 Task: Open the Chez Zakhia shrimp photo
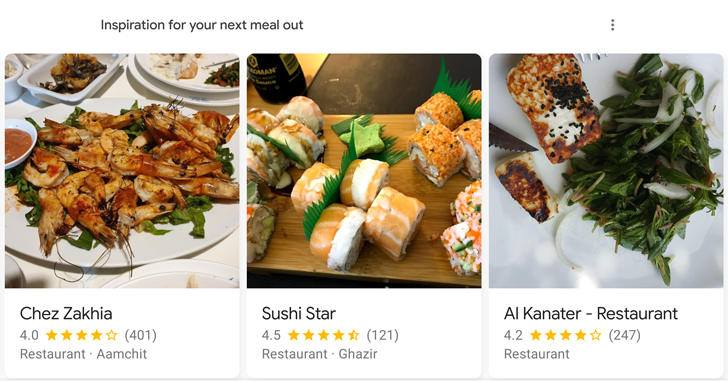tap(122, 171)
